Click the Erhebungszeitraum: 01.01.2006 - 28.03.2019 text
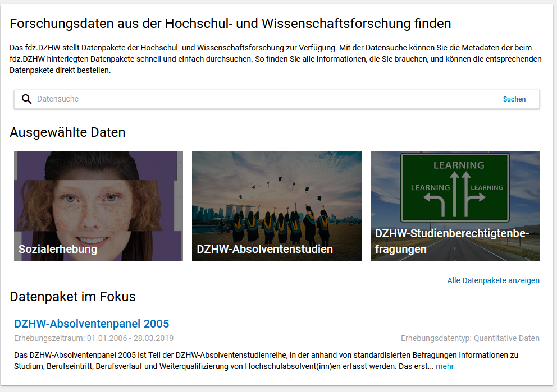Viewport: 557px width, 392px height. (94, 338)
